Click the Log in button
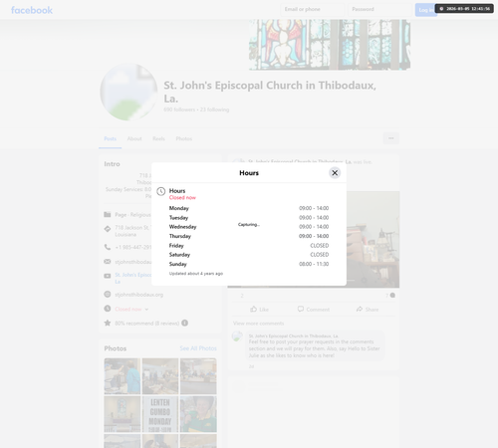The image size is (498, 448). click(425, 10)
